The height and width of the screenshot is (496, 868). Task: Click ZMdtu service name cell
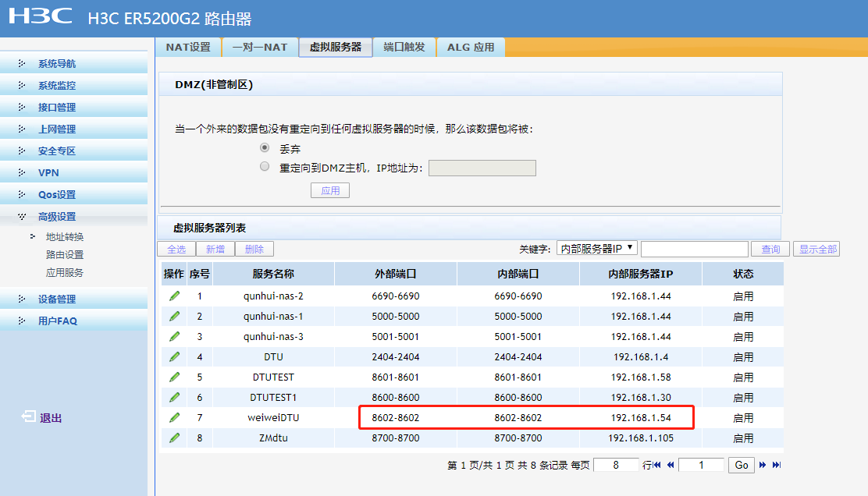click(x=273, y=438)
